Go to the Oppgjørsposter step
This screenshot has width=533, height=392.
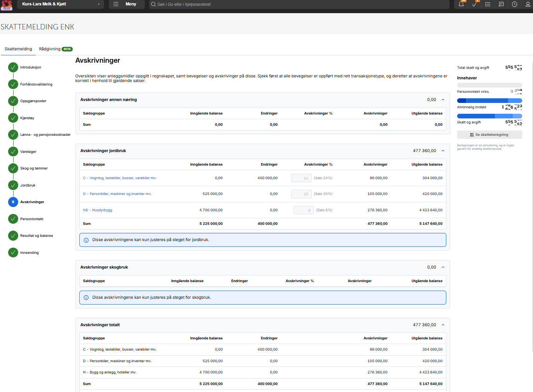[x=33, y=101]
